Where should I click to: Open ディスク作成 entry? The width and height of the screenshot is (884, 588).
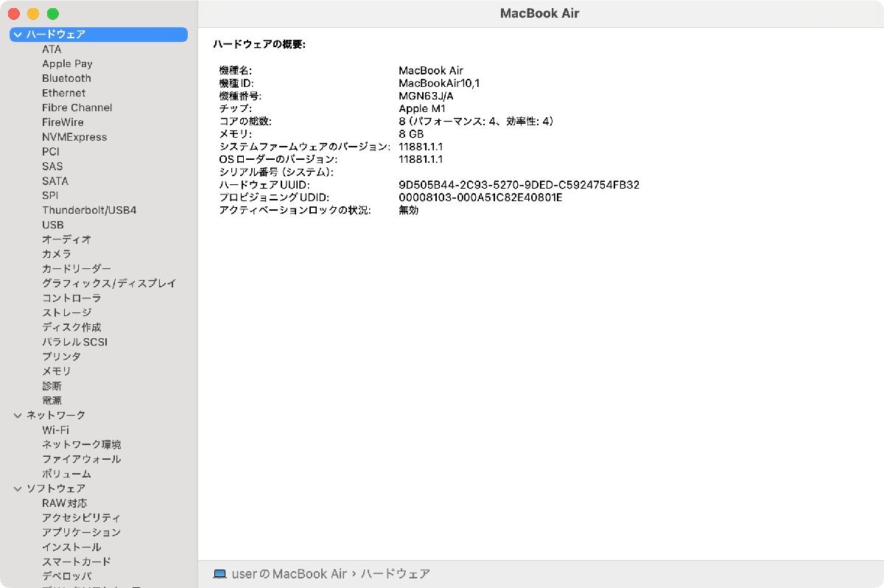(x=71, y=327)
